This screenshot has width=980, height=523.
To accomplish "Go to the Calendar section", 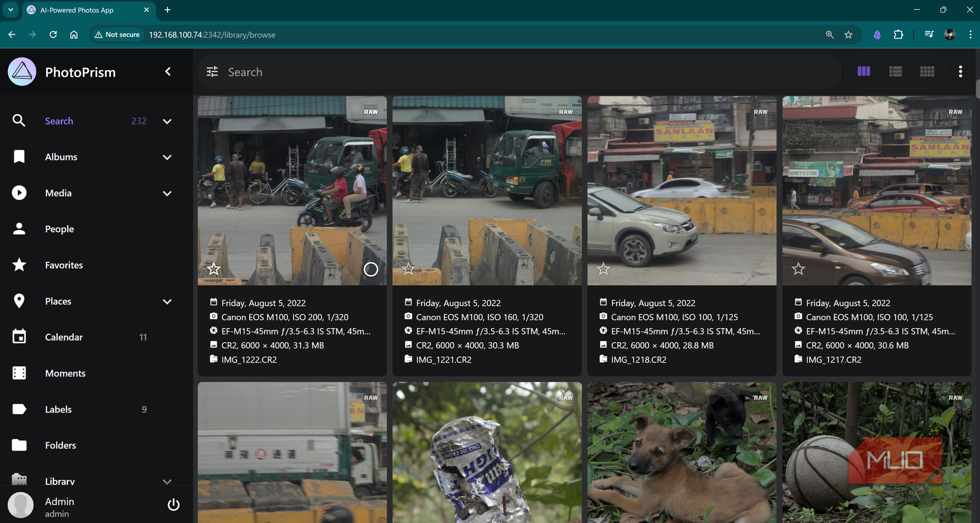I will pyautogui.click(x=64, y=338).
